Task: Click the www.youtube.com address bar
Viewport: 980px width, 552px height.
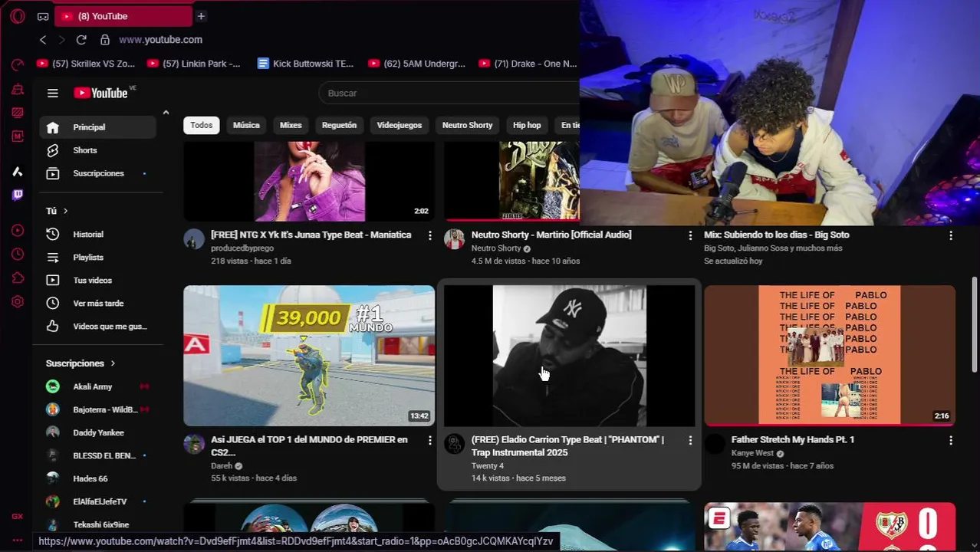Action: (x=160, y=40)
